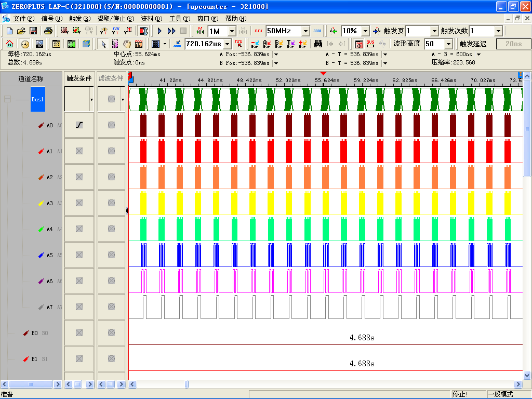The width and height of the screenshot is (532, 399).
Task: Click the binoculars Find icon
Action: 318,44
